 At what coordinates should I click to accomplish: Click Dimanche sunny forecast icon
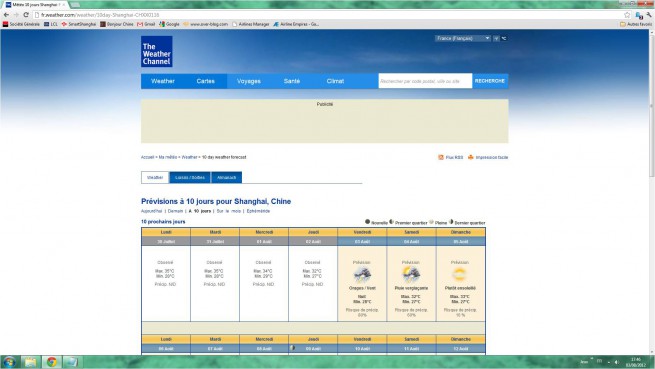tap(459, 275)
